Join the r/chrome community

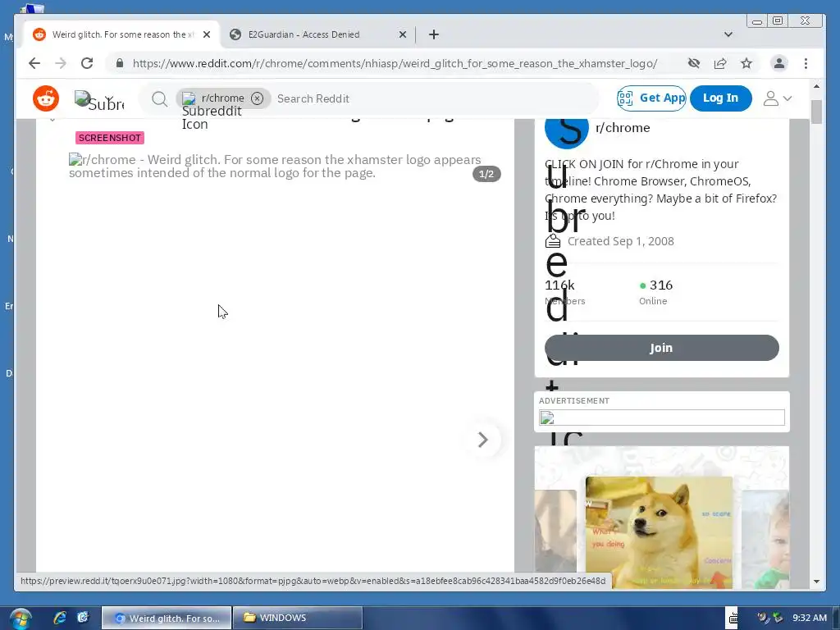point(662,348)
